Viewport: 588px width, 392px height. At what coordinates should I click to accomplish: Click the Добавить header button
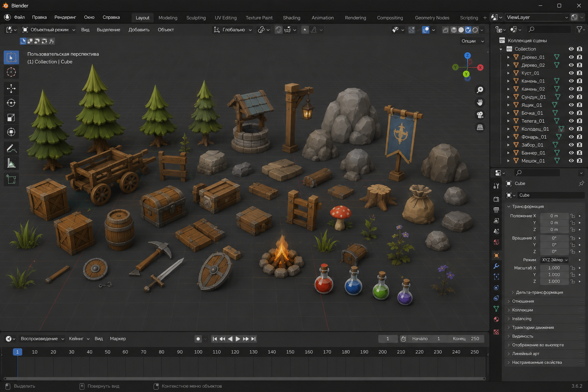[x=139, y=29]
